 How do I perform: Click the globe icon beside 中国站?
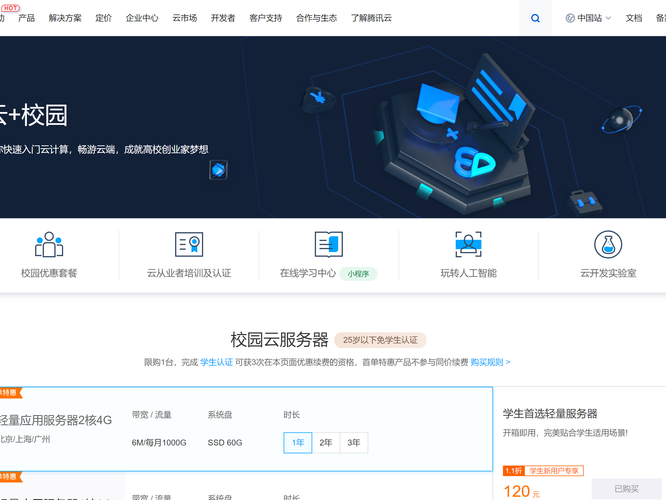click(x=570, y=18)
